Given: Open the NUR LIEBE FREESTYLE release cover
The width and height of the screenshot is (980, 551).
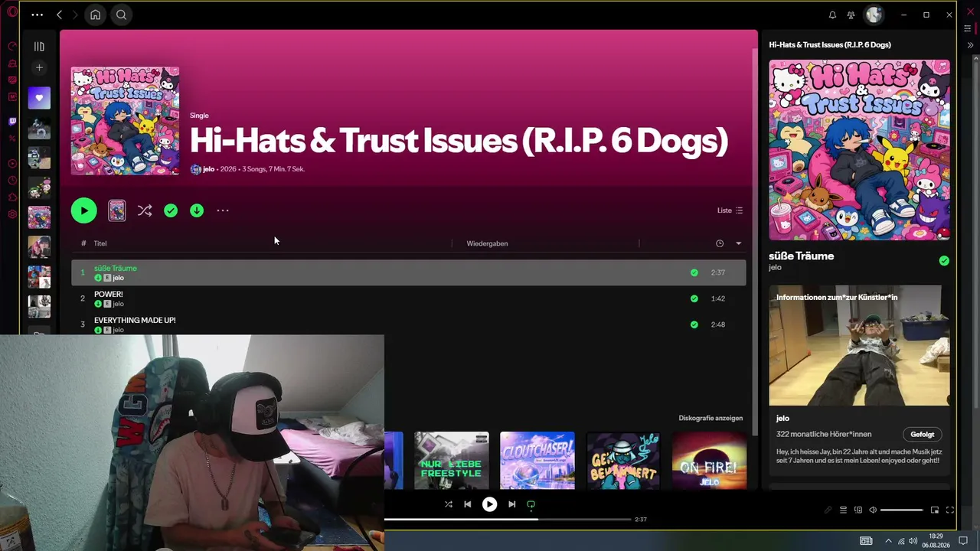Looking at the screenshot, I should coord(452,460).
